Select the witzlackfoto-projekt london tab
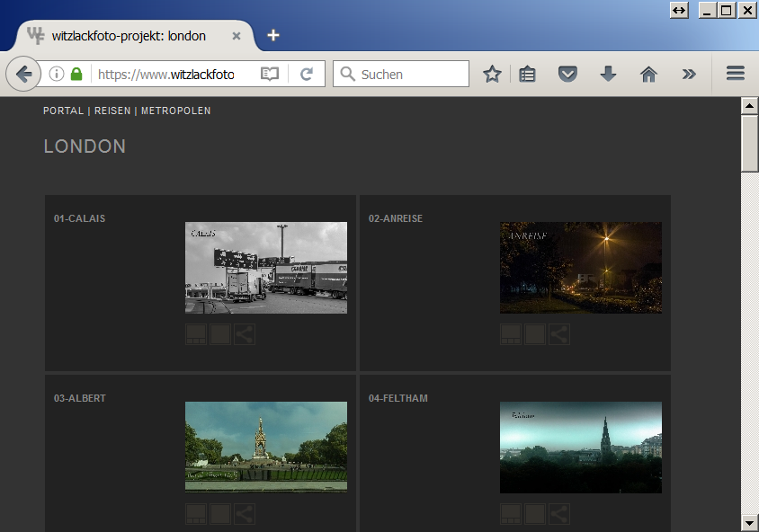This screenshot has width=759, height=532. click(x=129, y=36)
